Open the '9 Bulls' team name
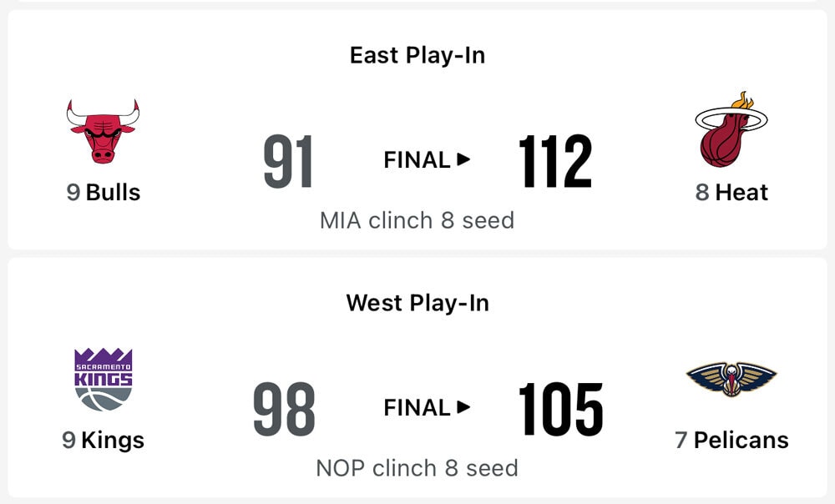 pos(104,192)
